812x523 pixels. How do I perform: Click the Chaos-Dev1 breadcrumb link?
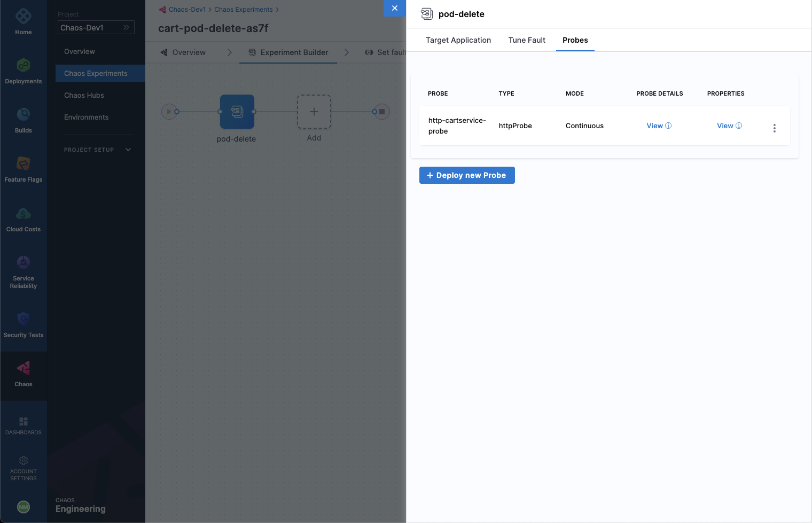(x=187, y=10)
